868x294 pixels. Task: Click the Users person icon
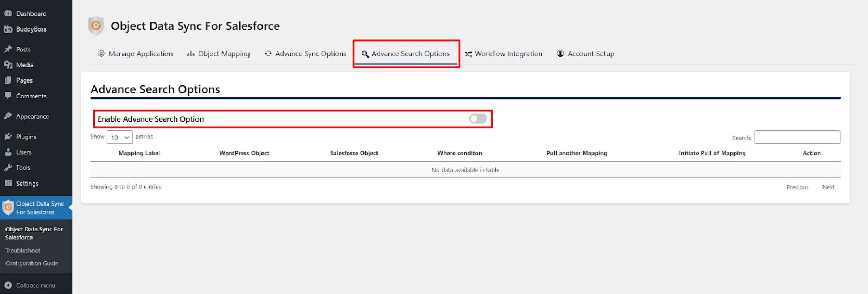click(8, 152)
